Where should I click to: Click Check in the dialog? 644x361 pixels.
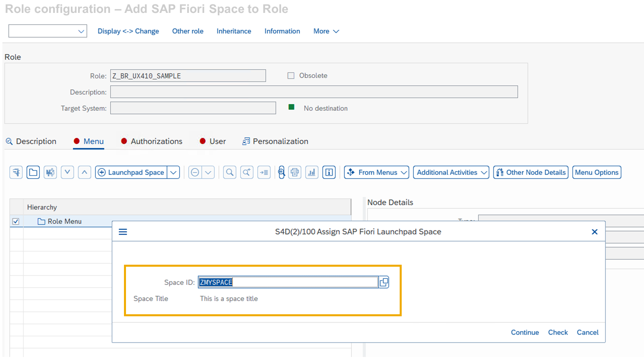(558, 332)
